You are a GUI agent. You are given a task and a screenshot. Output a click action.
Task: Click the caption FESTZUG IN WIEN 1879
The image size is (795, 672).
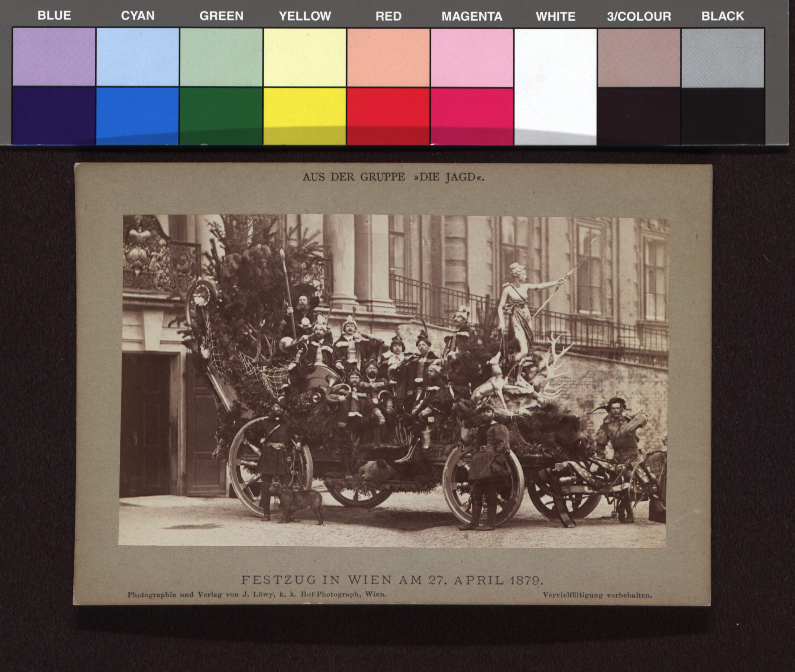[392, 580]
